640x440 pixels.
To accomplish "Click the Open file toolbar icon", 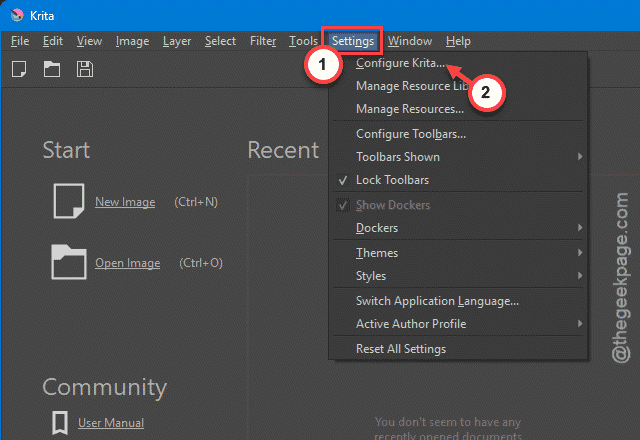I will (x=52, y=69).
